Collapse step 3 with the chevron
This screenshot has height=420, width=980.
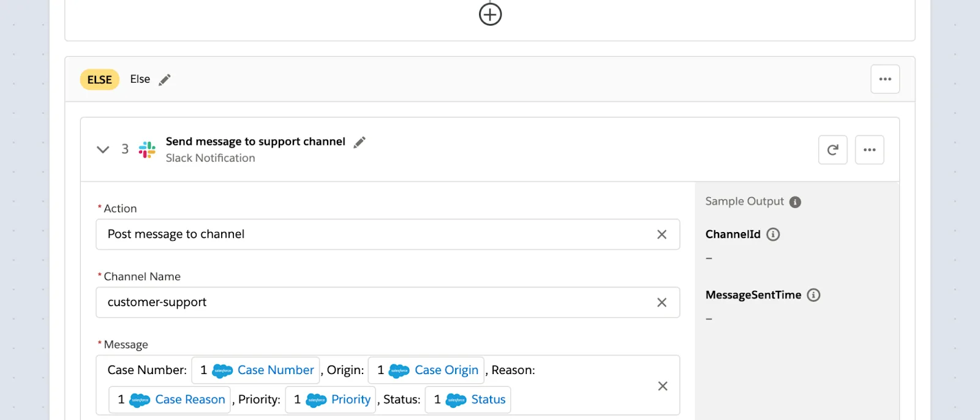point(103,149)
